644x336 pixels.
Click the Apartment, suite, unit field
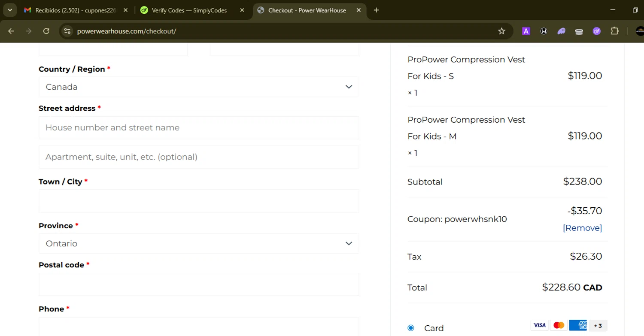(x=199, y=157)
